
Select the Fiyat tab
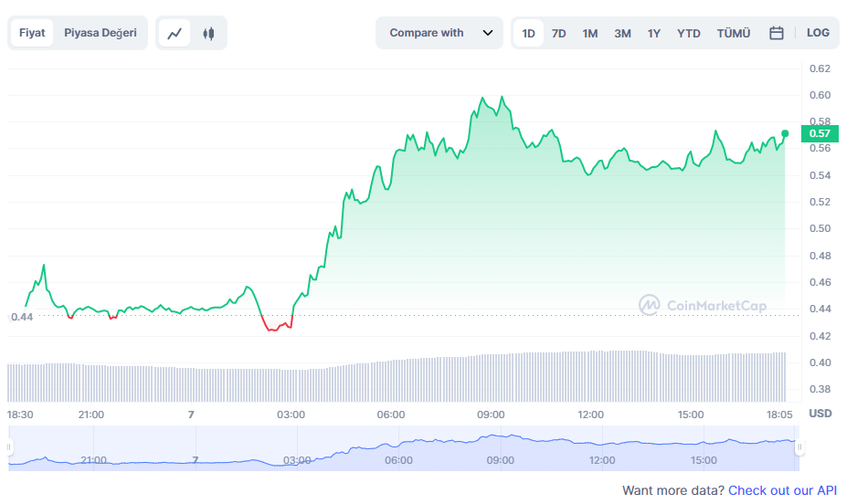coord(32,33)
